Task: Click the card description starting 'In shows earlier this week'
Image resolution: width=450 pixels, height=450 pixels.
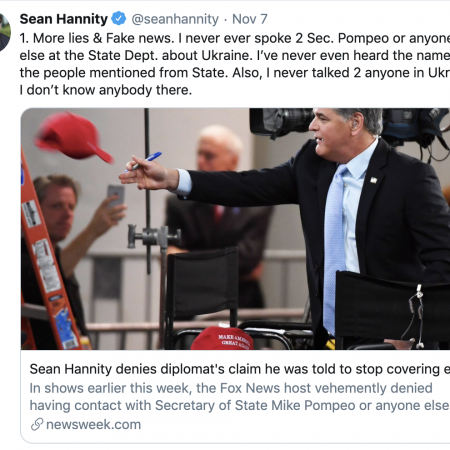Action: tap(240, 397)
